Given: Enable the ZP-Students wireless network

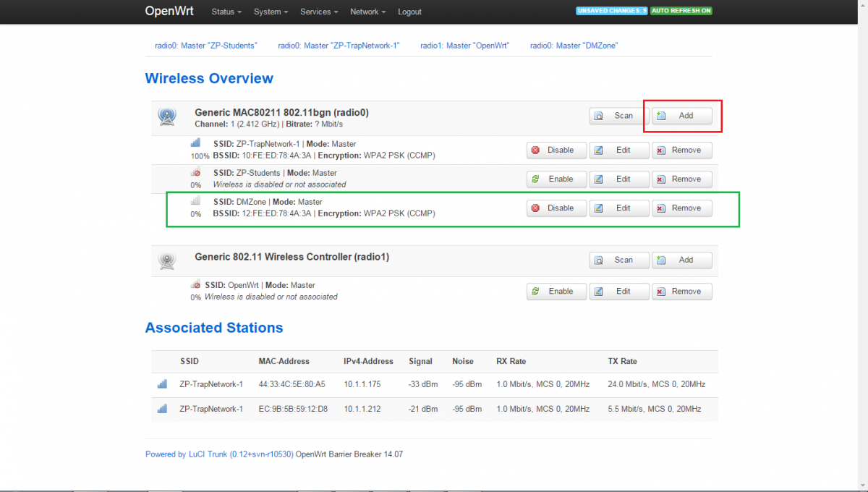Looking at the screenshot, I should (x=554, y=179).
